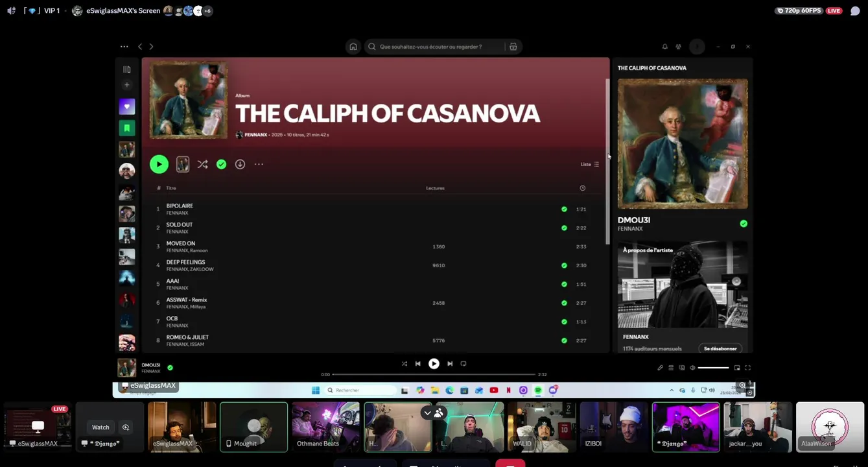Toggle shuffle in the player controls

(x=404, y=364)
